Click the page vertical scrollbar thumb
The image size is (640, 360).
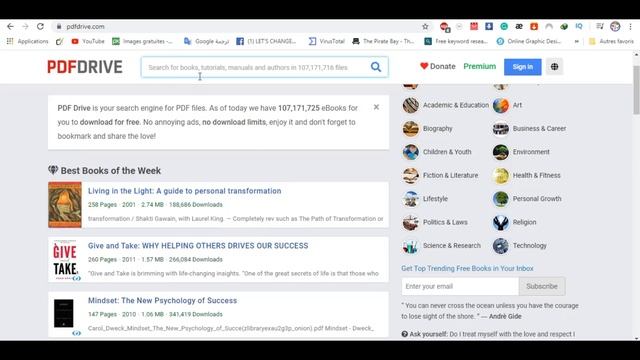[636, 89]
